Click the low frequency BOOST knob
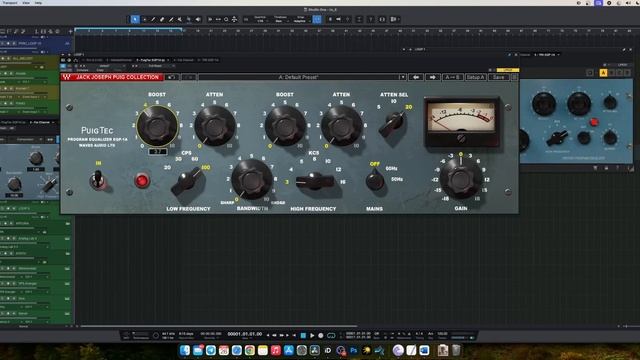 click(x=157, y=126)
